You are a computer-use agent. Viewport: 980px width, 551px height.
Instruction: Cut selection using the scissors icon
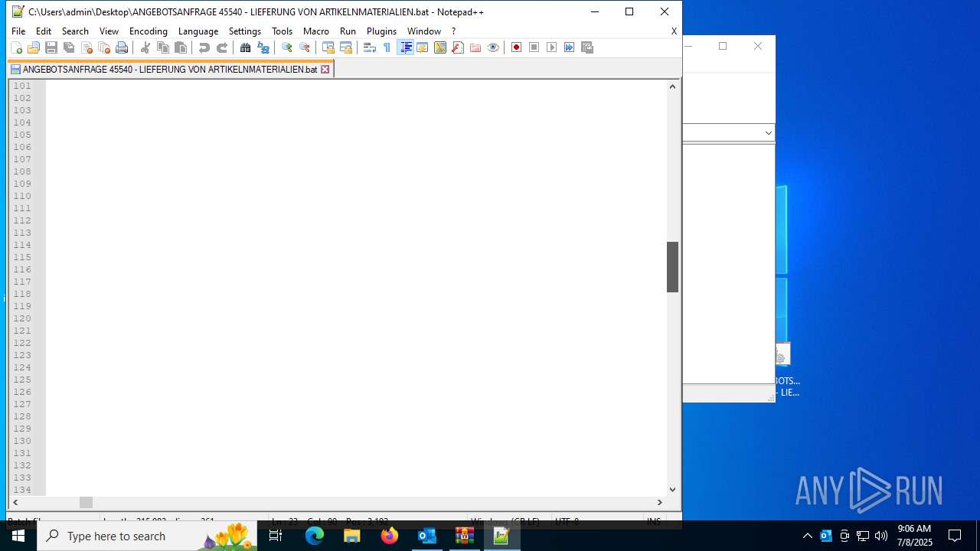click(x=145, y=47)
